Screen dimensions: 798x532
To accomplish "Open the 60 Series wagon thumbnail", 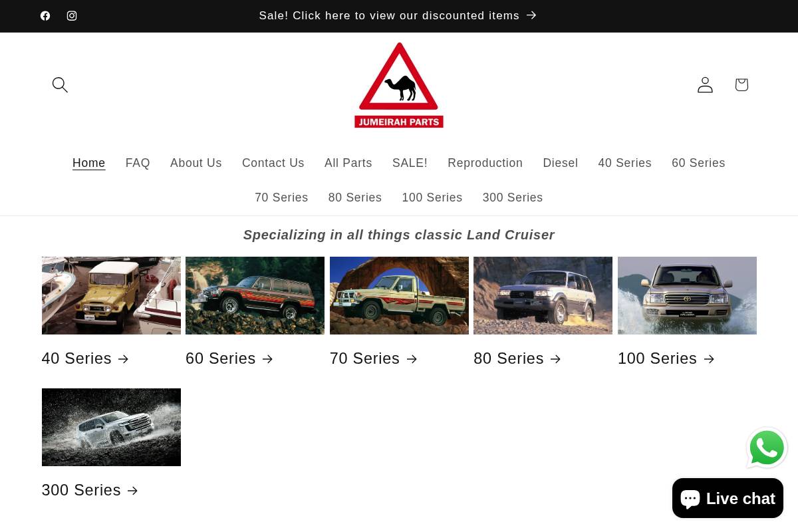I will pos(255,295).
